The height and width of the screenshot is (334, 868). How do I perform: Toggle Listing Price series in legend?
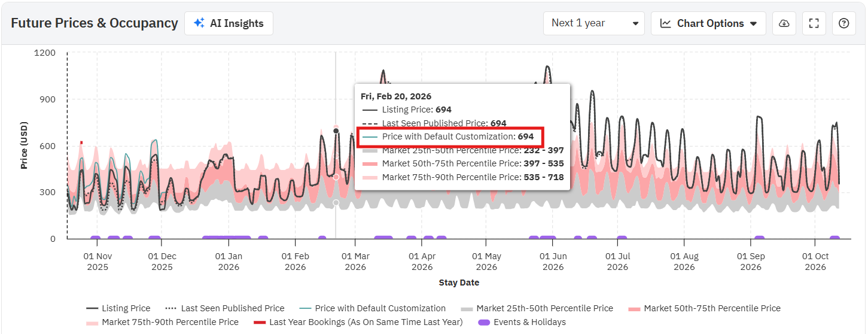pyautogui.click(x=126, y=308)
